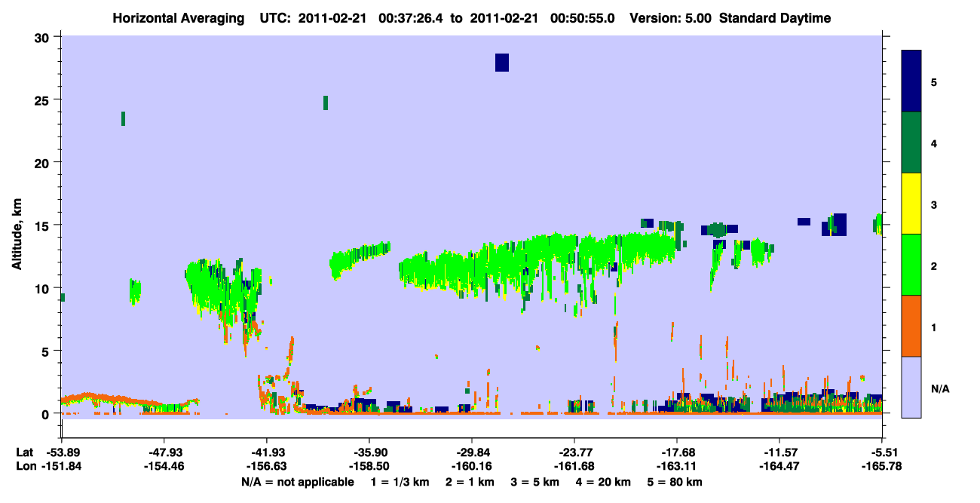Click latitude value -23.77
980x503 pixels.
tap(574, 452)
